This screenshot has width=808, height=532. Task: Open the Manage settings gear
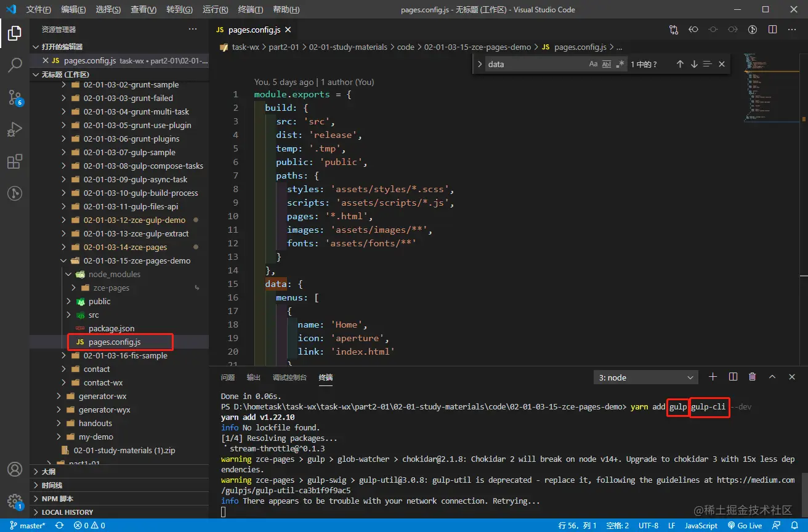(15, 501)
